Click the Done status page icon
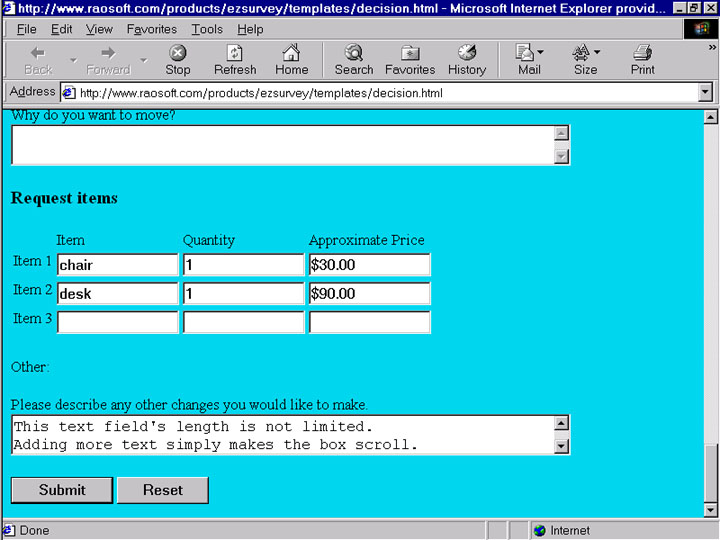720x540 pixels. coord(9,530)
